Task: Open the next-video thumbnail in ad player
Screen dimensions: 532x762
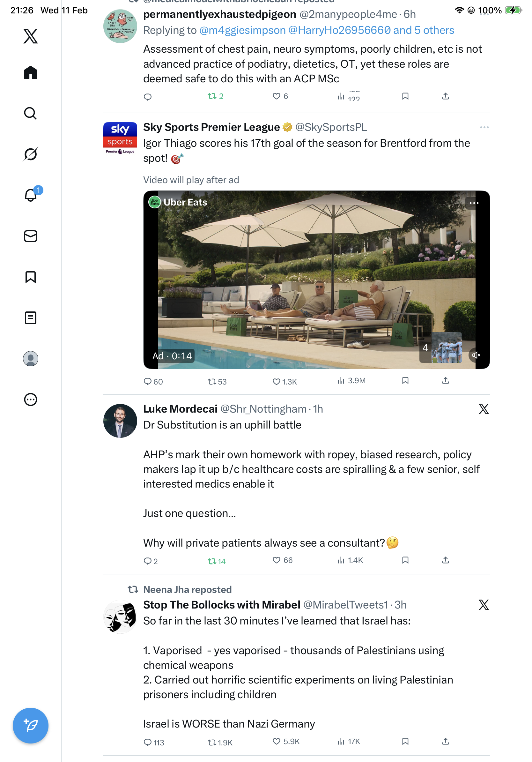Action: pos(447,347)
